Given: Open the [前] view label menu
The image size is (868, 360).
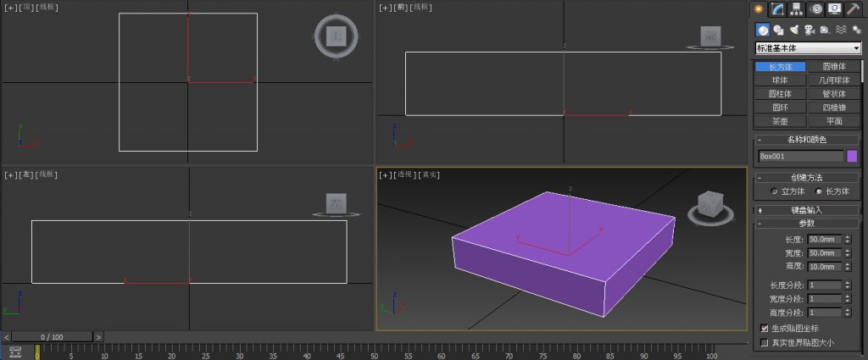Looking at the screenshot, I should coord(401,7).
